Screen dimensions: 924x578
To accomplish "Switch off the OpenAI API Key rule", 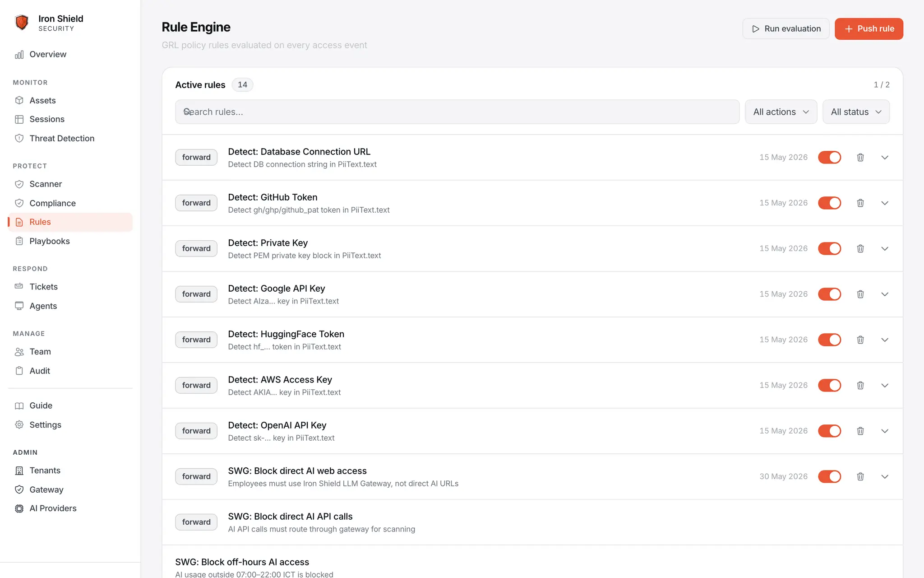I will click(830, 431).
